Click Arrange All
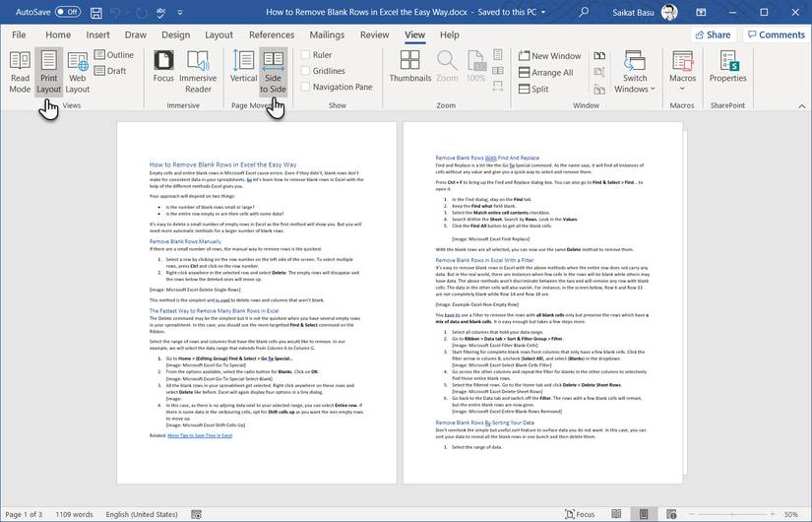This screenshot has width=812, height=522. [x=546, y=72]
